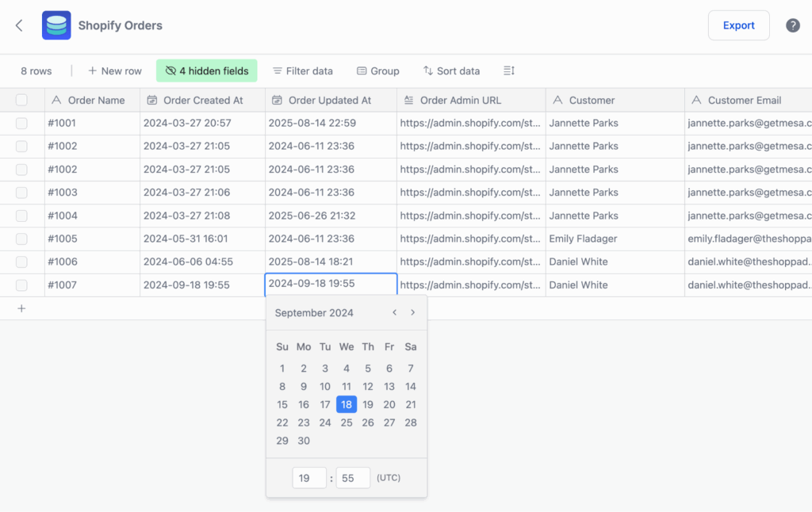Image resolution: width=812 pixels, height=512 pixels.
Task: Select September 19 in the calendar
Action: (368, 404)
